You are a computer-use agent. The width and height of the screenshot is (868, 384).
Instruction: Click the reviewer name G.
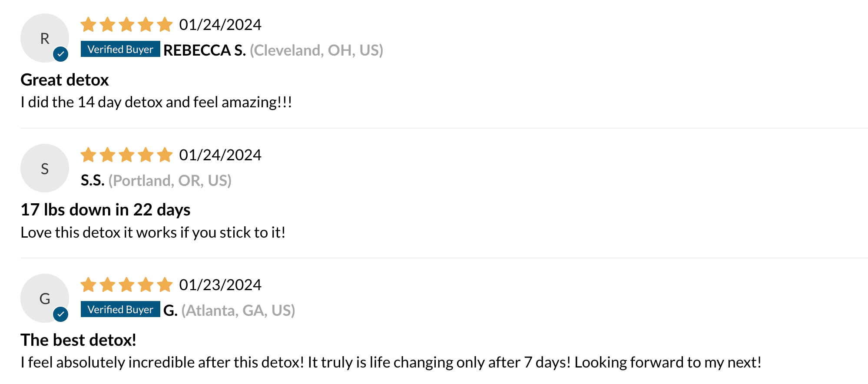coord(170,310)
